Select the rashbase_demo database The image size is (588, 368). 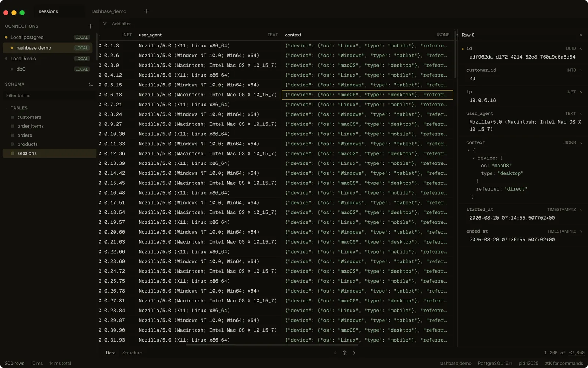(48, 48)
